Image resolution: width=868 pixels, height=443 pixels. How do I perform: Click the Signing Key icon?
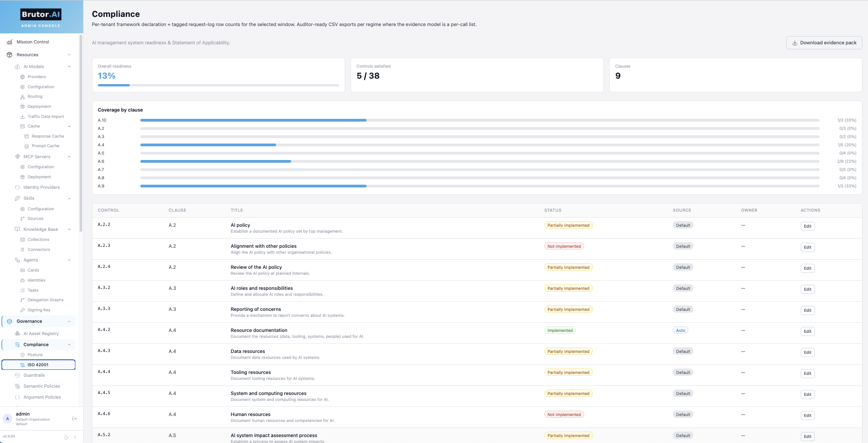(22, 310)
